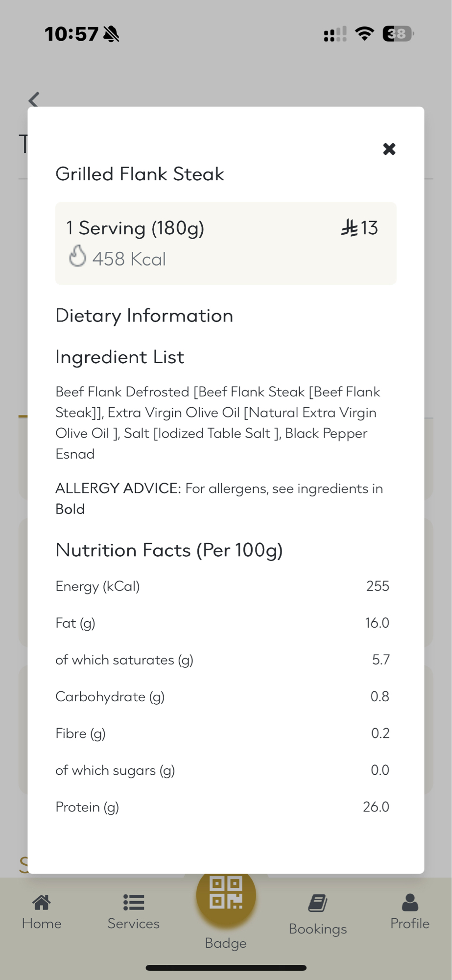This screenshot has height=980, width=452.
Task: Tap the Ingredient List heading
Action: [119, 357]
